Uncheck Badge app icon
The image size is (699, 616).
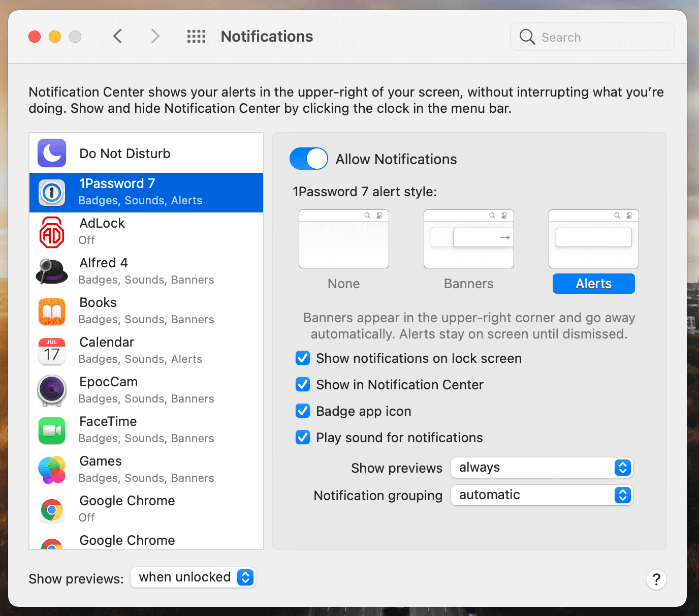tap(303, 411)
